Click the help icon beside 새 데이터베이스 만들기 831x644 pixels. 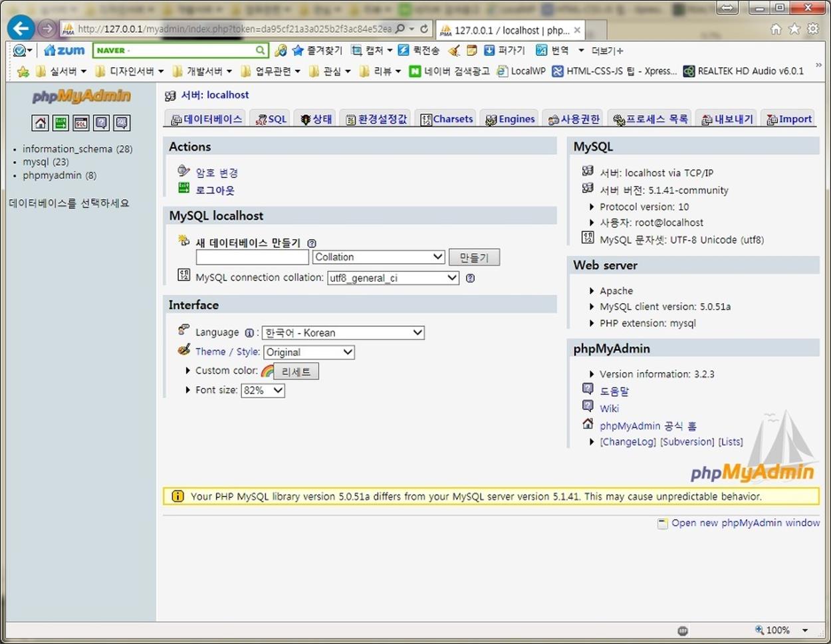[x=312, y=243]
